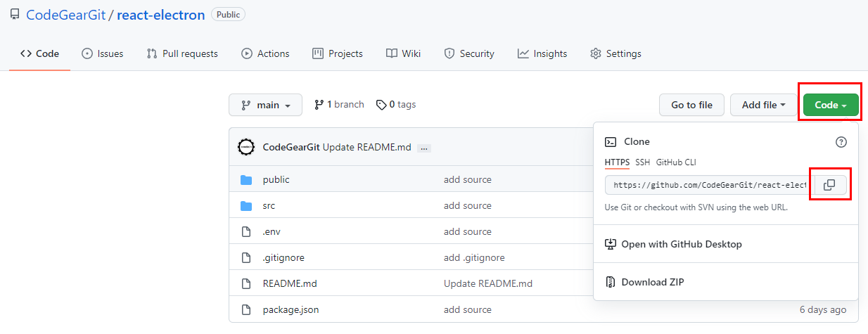Click the README.md file icon
Viewport: 868px width, 334px height.
click(246, 283)
